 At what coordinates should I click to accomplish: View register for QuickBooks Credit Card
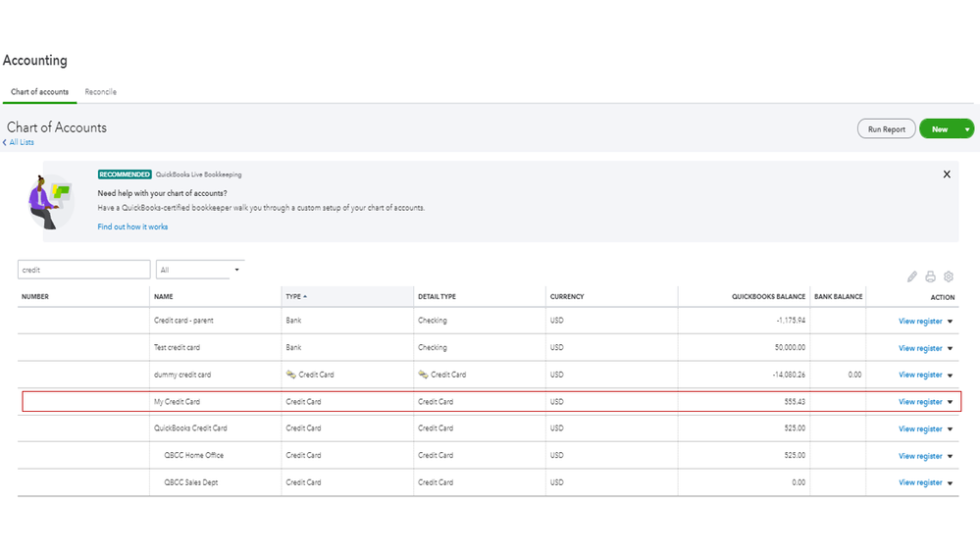pos(920,428)
